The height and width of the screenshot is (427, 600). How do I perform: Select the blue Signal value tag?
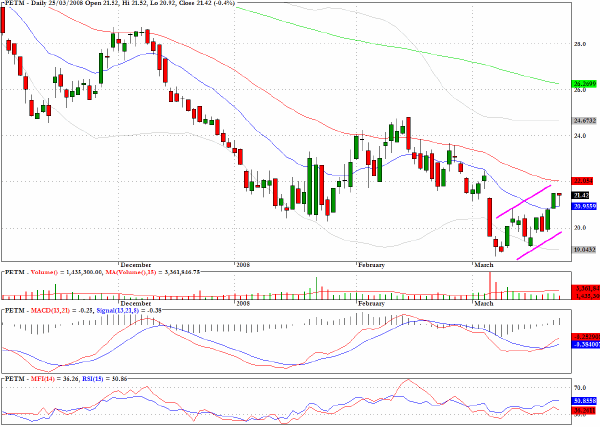coord(585,344)
